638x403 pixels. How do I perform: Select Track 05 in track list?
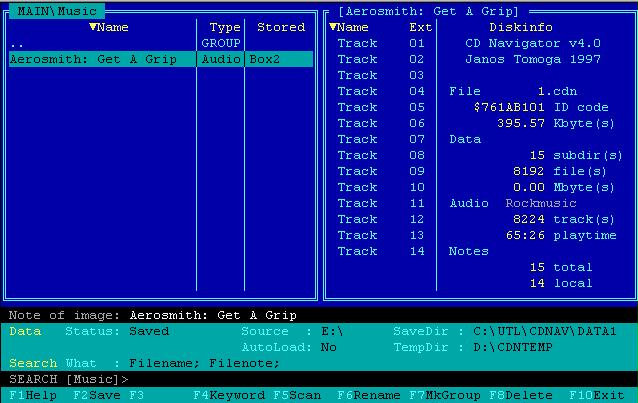(x=381, y=107)
